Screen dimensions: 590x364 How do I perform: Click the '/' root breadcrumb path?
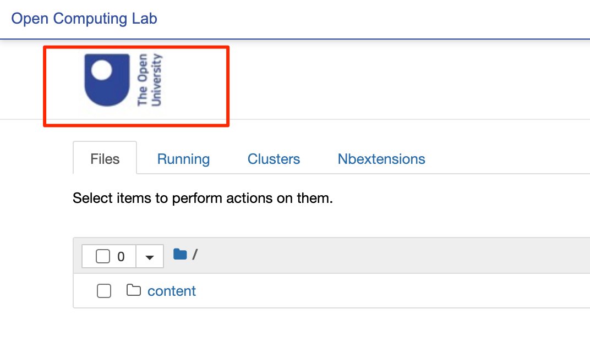[x=195, y=255]
